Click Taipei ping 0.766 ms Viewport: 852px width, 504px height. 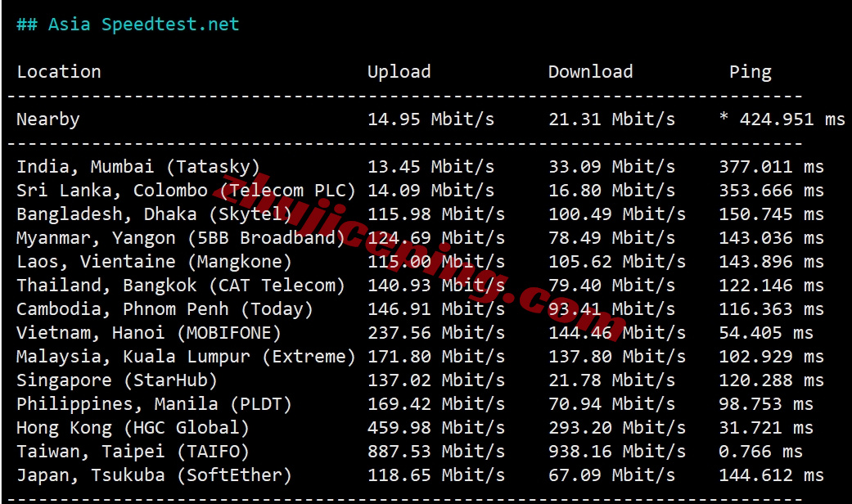click(760, 452)
